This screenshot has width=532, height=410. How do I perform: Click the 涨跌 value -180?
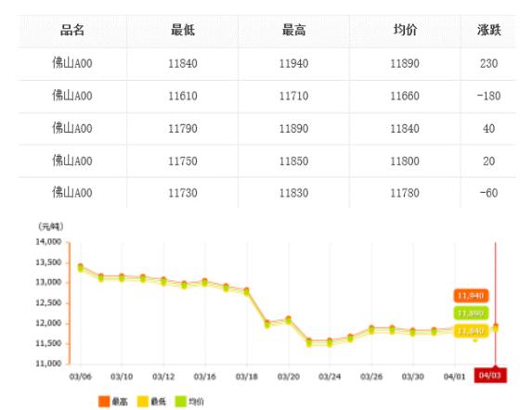click(x=489, y=96)
